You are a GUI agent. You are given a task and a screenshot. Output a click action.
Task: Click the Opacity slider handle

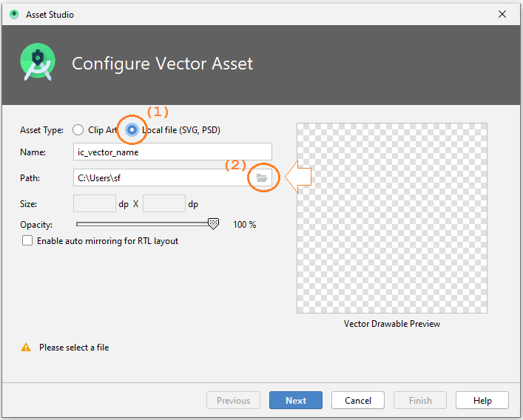[214, 224]
